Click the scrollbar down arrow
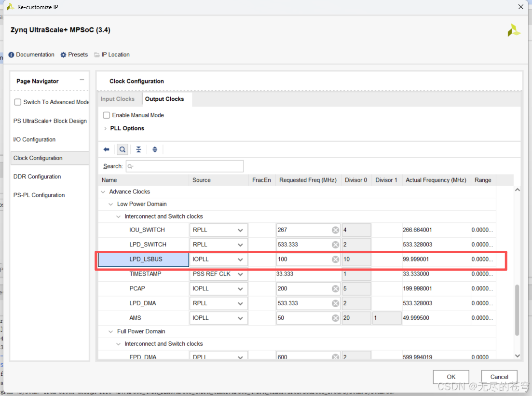Image resolution: width=532 pixels, height=396 pixels. click(x=518, y=356)
